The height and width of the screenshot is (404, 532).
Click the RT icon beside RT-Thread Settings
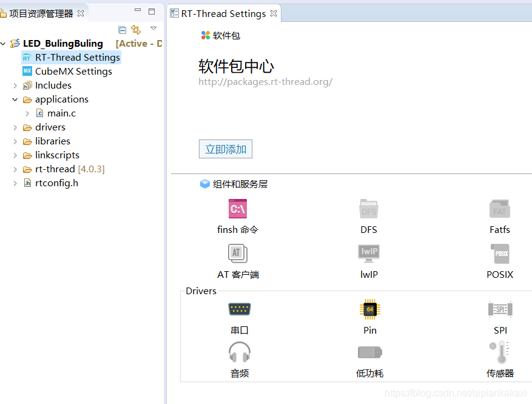click(27, 58)
